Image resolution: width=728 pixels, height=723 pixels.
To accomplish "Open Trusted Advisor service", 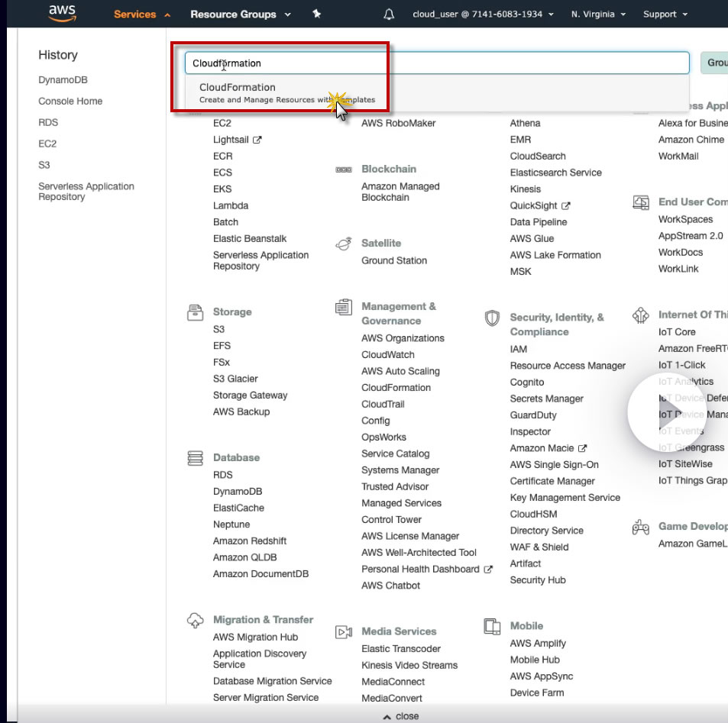I will (395, 487).
